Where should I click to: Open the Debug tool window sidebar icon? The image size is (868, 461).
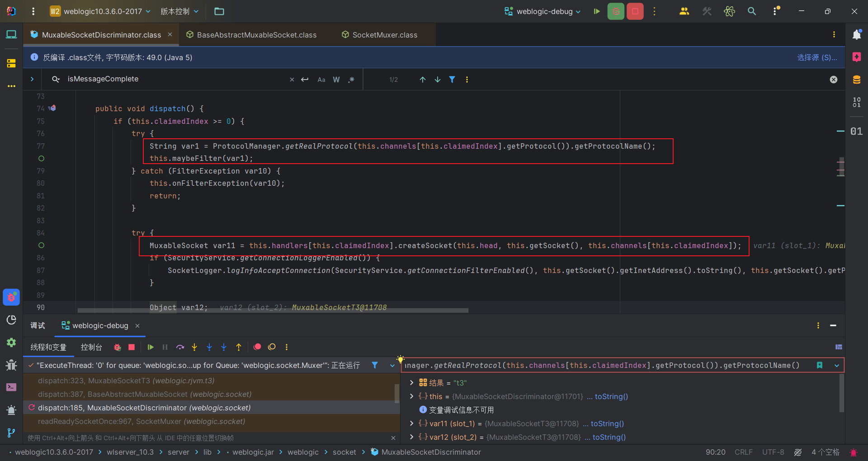11,297
